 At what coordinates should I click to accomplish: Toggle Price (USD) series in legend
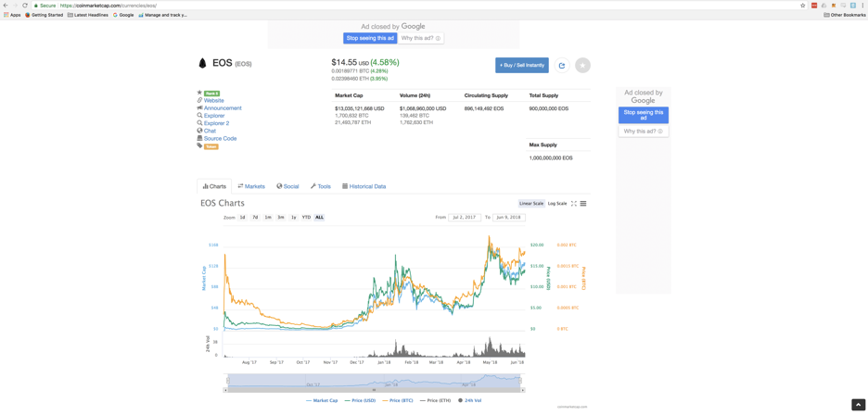click(360, 400)
